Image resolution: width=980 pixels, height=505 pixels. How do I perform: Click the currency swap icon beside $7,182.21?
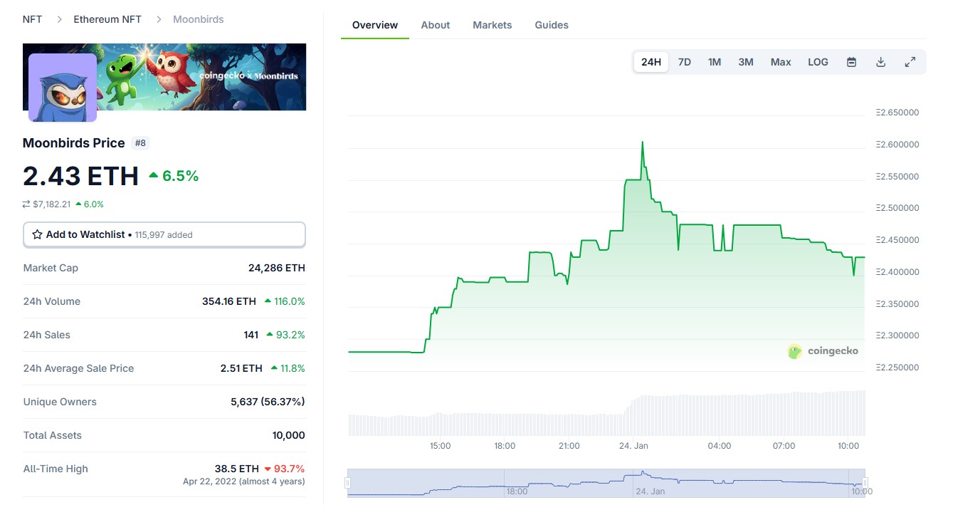coord(26,204)
